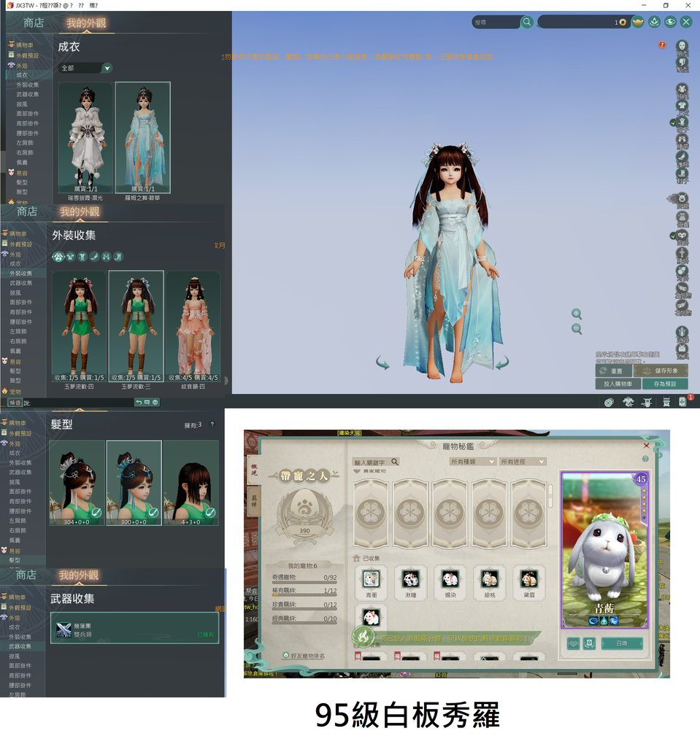Viewport: 700px width, 747px height.
Task: Select the boots (鞋子) slot icon
Action: pos(682,173)
